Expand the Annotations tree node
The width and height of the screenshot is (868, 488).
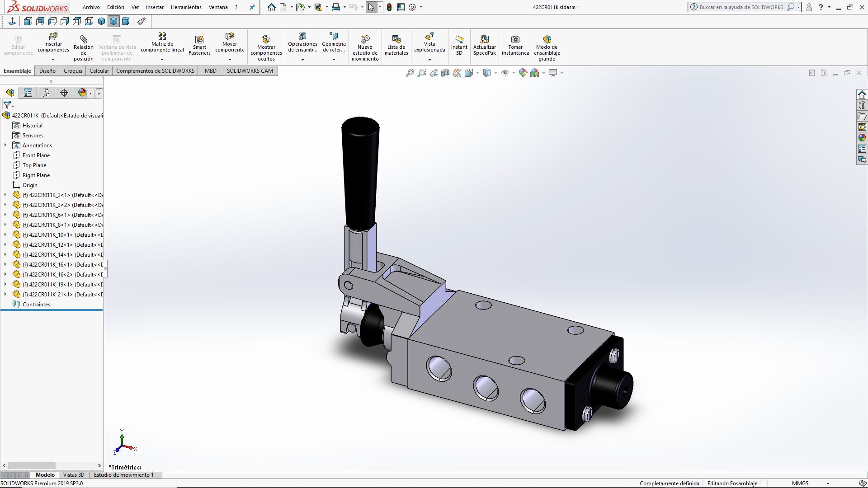5,145
